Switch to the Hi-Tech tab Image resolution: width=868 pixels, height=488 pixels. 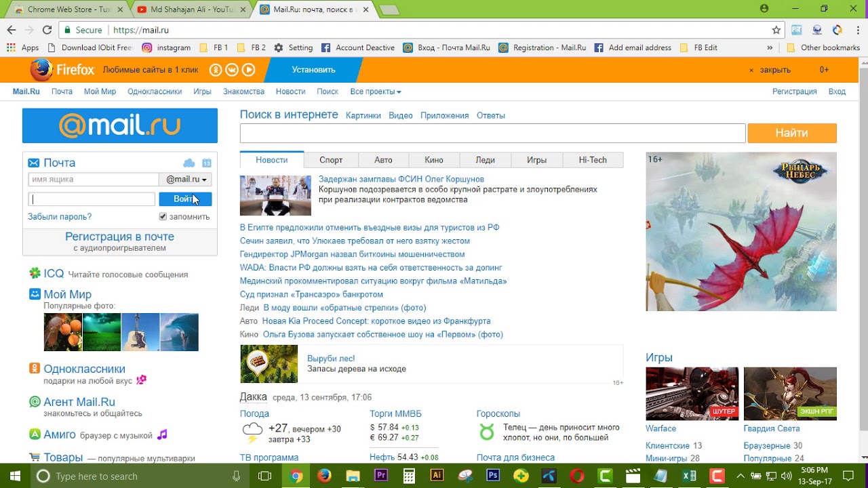click(x=593, y=160)
